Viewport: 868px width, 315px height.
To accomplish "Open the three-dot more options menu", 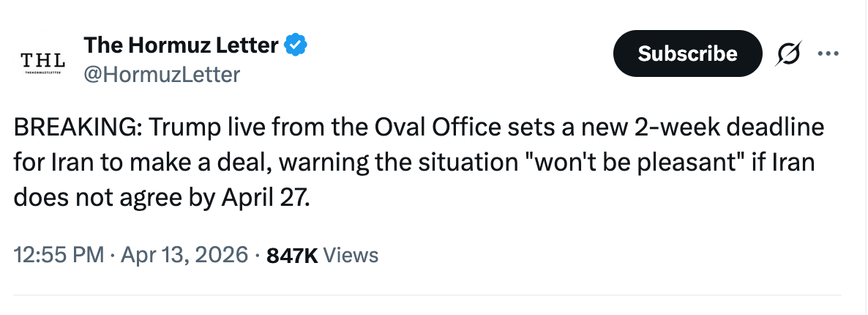I will pos(828,53).
